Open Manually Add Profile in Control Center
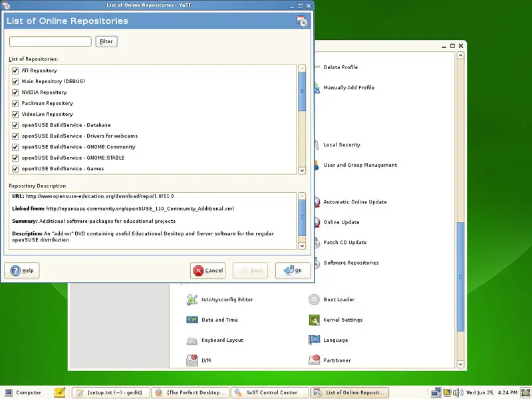The image size is (532, 399). click(x=348, y=88)
